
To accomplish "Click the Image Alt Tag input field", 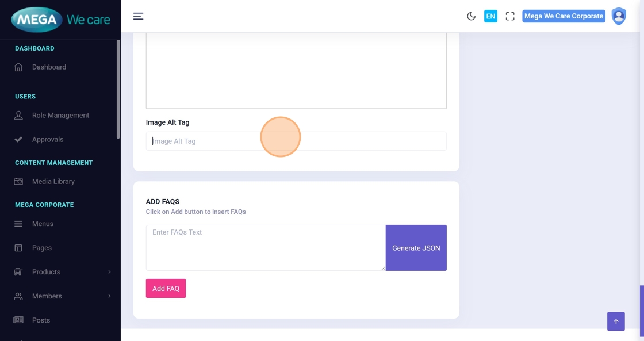I will pos(296,141).
